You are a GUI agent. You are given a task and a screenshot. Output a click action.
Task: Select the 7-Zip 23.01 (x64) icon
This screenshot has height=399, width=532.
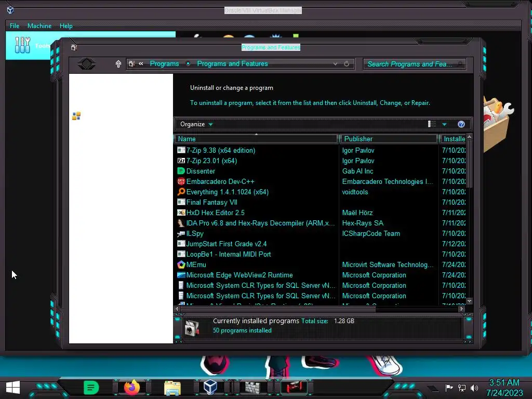181,161
